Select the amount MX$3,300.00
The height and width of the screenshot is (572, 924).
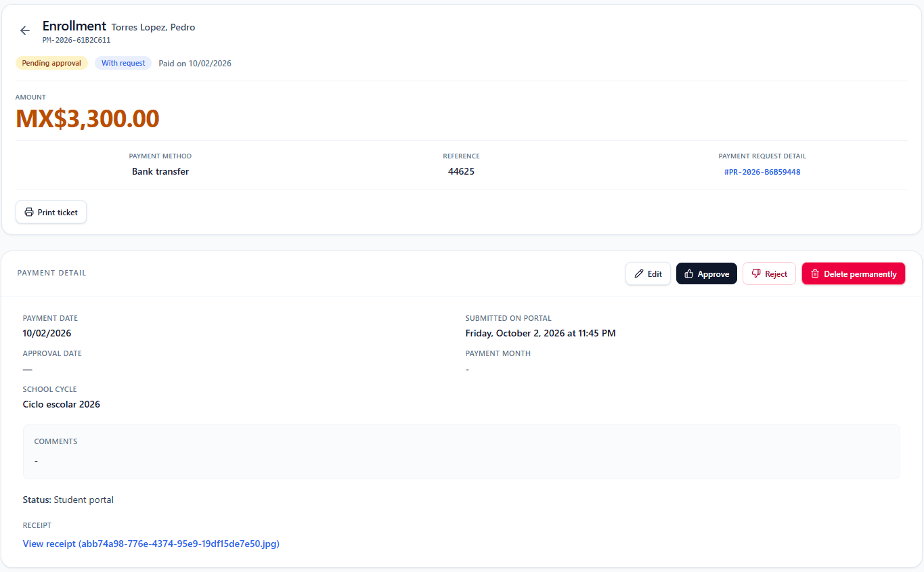pos(87,118)
